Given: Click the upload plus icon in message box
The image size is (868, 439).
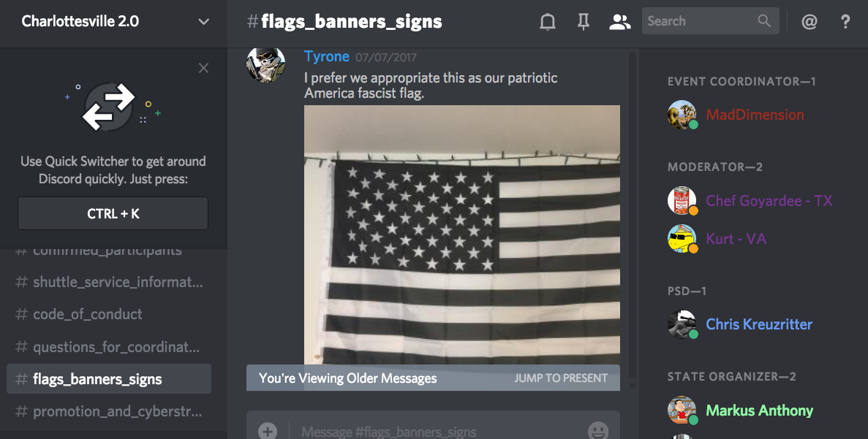Looking at the screenshot, I should tap(268, 431).
